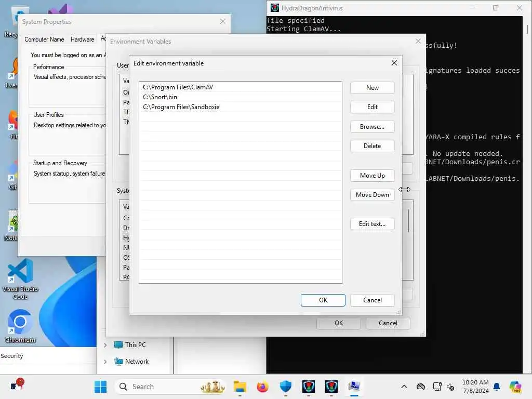532x399 pixels.
Task: Open the Copilot preview icon
Action: coord(515,387)
